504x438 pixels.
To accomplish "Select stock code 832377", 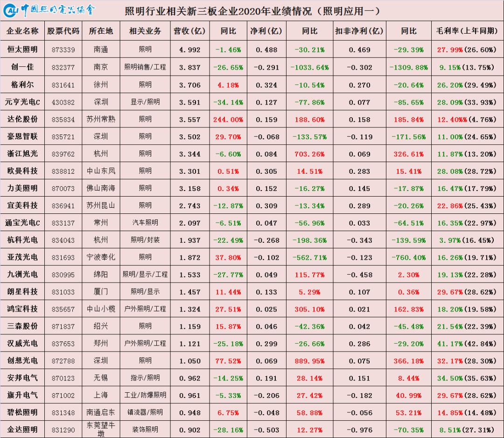I will pyautogui.click(x=63, y=68).
